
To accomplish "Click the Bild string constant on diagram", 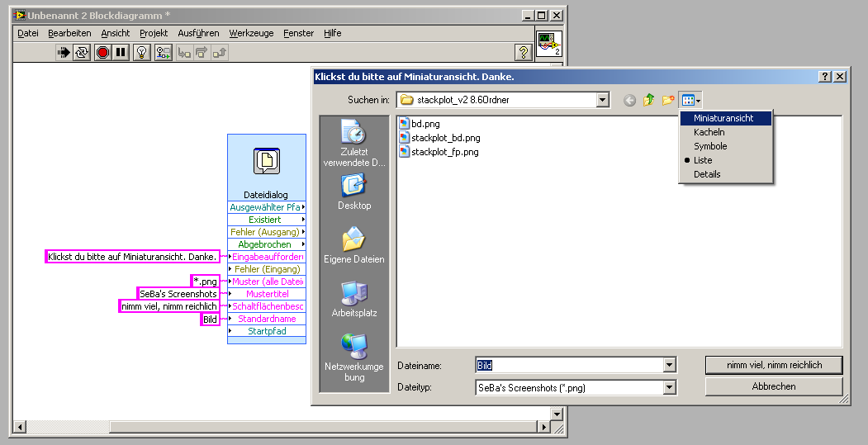I will coord(210,320).
